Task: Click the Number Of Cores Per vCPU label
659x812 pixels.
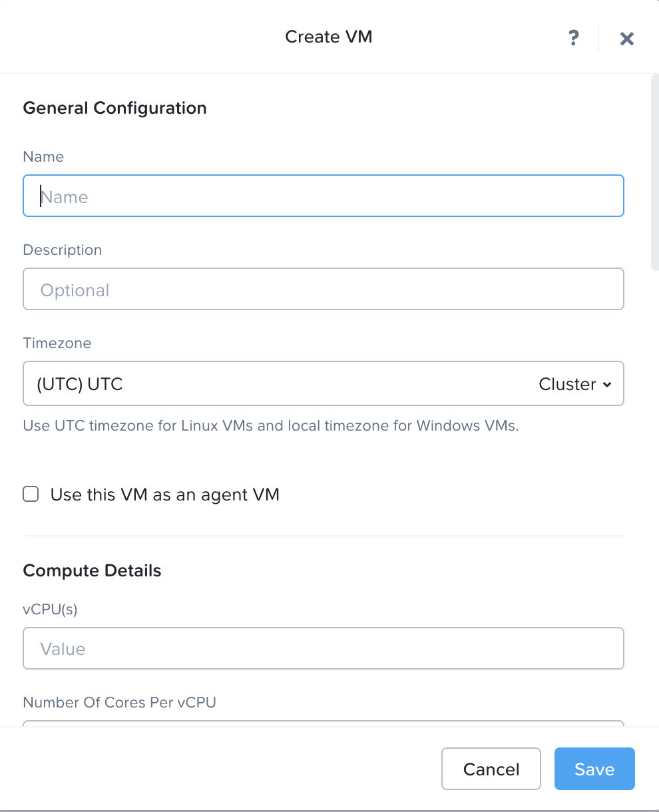Action: pyautogui.click(x=119, y=702)
